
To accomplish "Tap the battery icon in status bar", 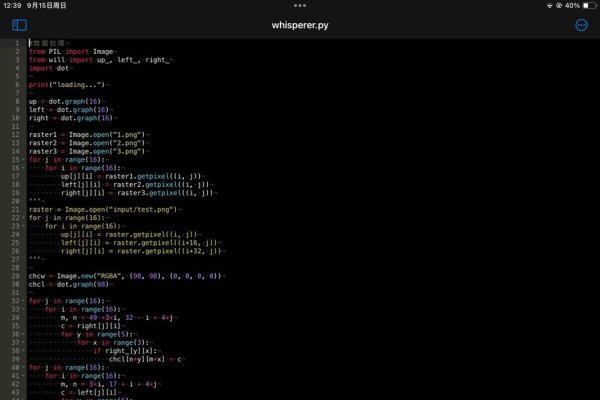I will [x=590, y=6].
